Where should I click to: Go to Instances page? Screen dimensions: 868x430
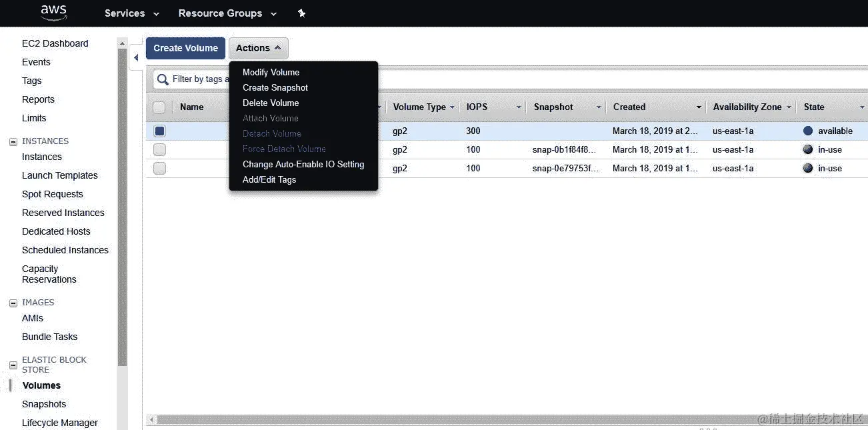(x=41, y=157)
